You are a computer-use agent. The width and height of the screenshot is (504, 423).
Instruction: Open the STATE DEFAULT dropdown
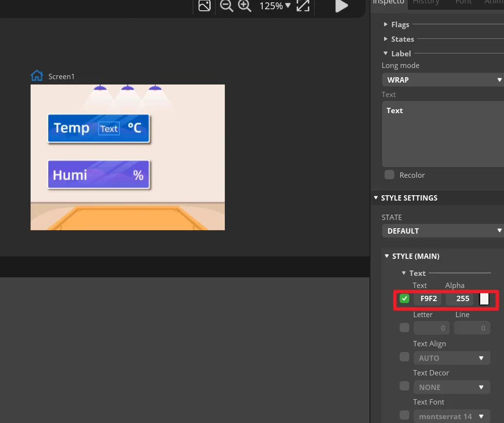[x=443, y=231]
